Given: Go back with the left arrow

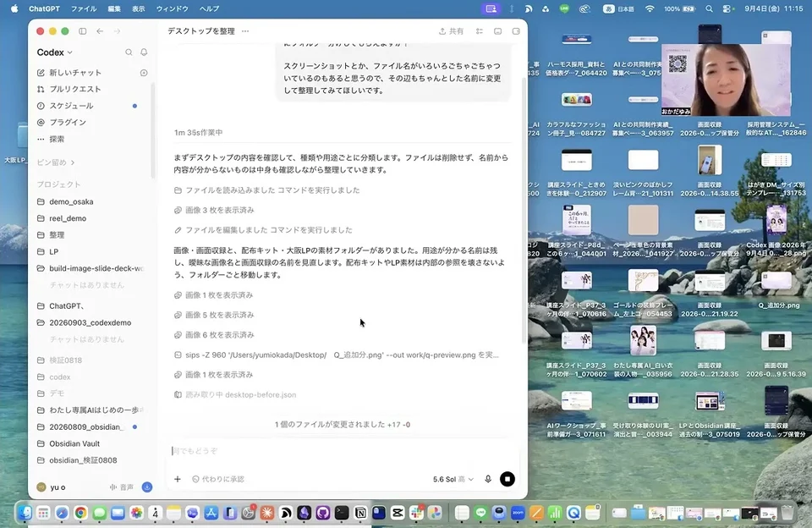Looking at the screenshot, I should pyautogui.click(x=100, y=31).
